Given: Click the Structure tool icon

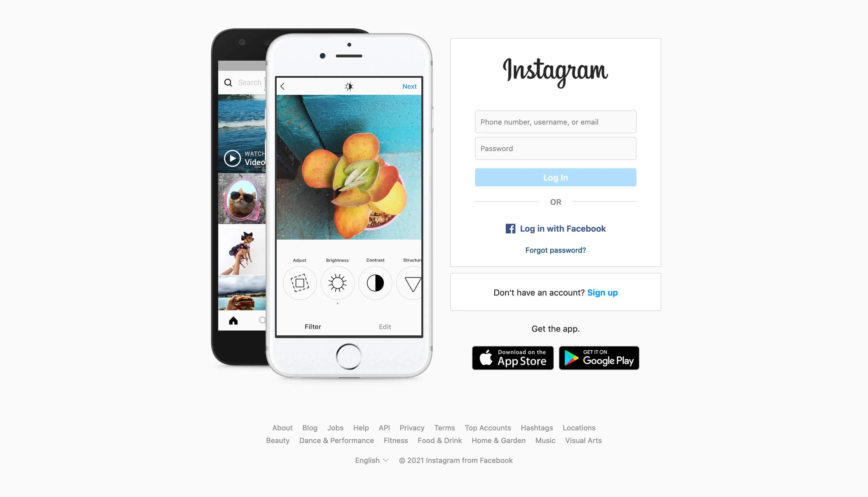Looking at the screenshot, I should (x=413, y=283).
